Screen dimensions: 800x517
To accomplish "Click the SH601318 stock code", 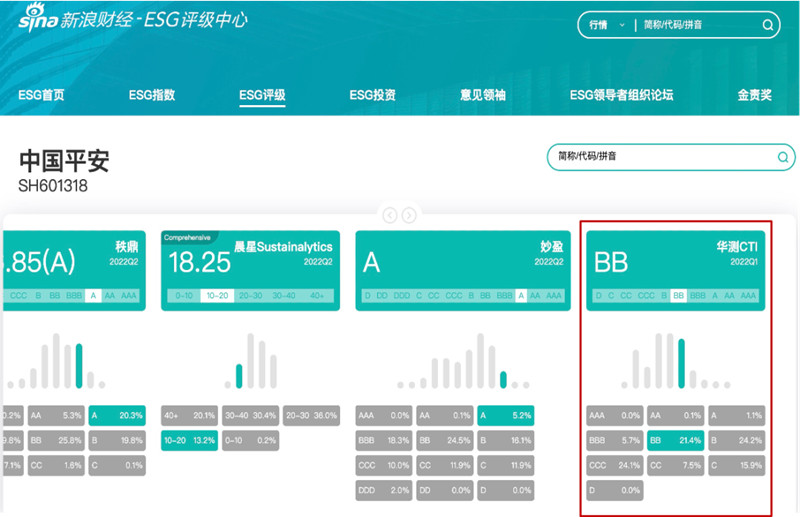I will tap(53, 186).
